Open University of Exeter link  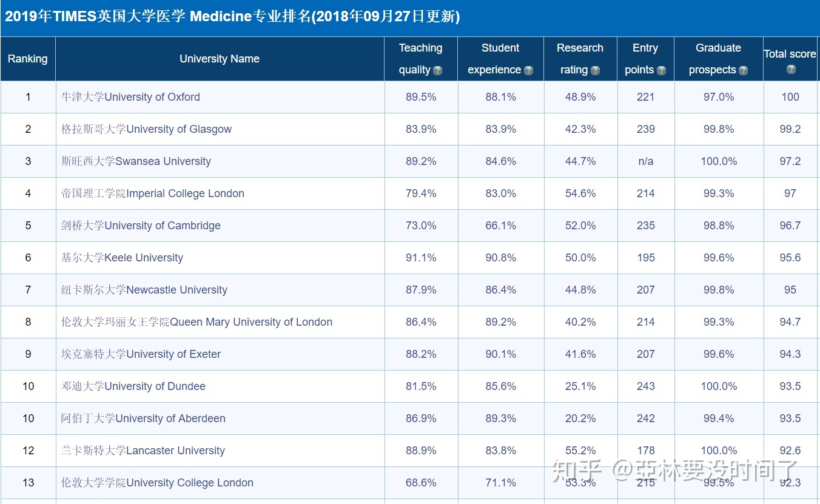(x=141, y=354)
